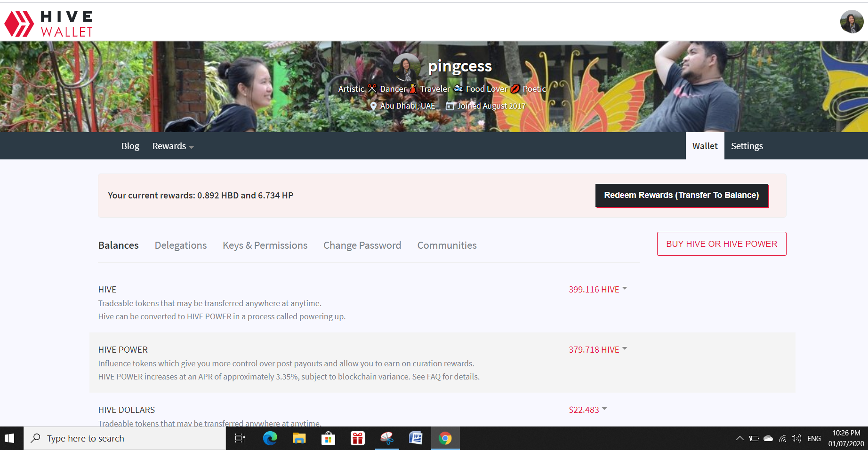This screenshot has height=450, width=868.
Task: Open the Windows Start menu
Action: tap(9, 438)
